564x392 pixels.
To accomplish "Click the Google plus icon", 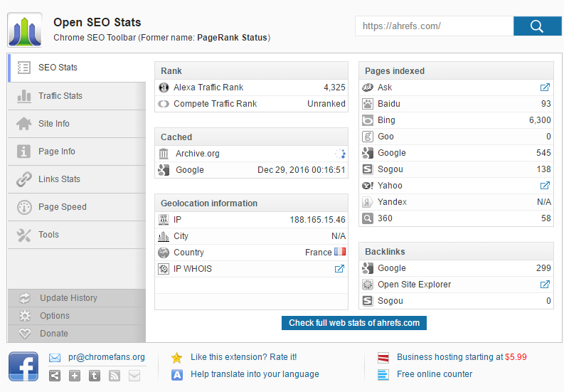I will (x=75, y=376).
